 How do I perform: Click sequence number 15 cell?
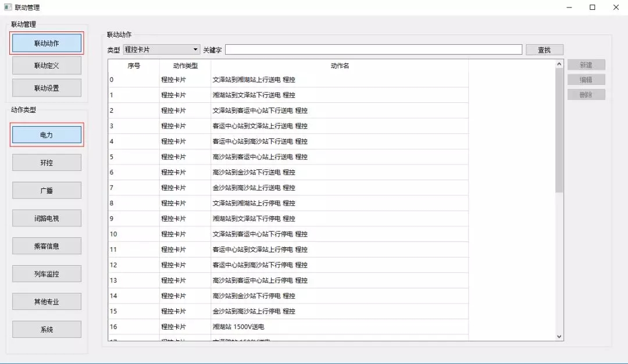pyautogui.click(x=134, y=311)
